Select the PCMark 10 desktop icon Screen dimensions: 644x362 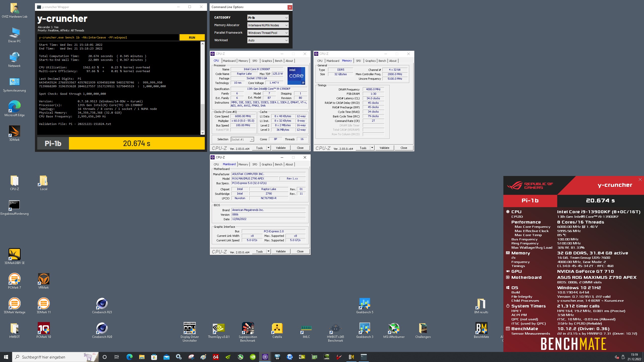coord(44,330)
